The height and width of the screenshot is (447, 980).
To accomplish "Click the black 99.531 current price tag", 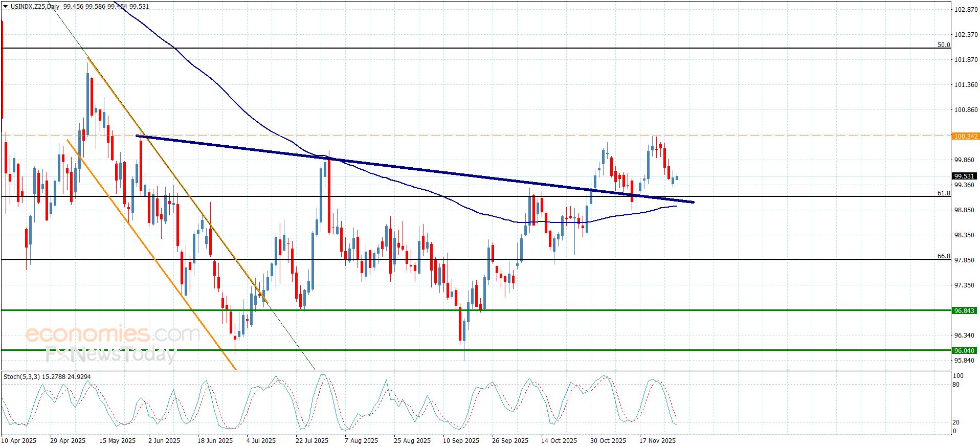I will point(965,176).
